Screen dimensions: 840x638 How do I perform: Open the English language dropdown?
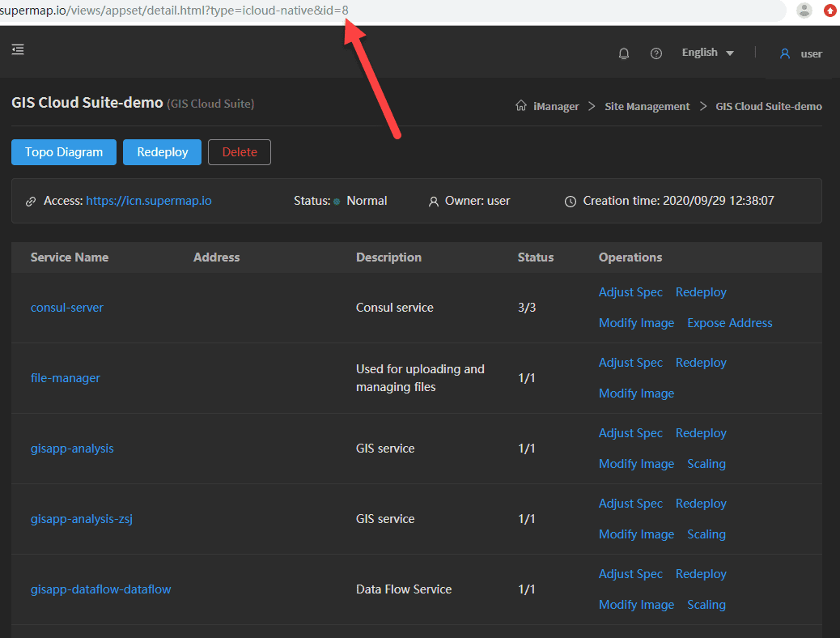pos(707,53)
